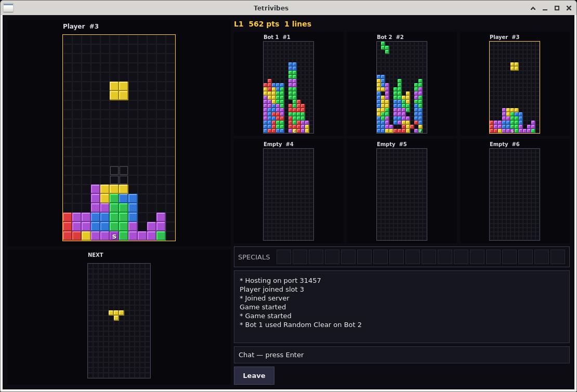Click the green falling piece in Bot 2 board

coord(385,47)
